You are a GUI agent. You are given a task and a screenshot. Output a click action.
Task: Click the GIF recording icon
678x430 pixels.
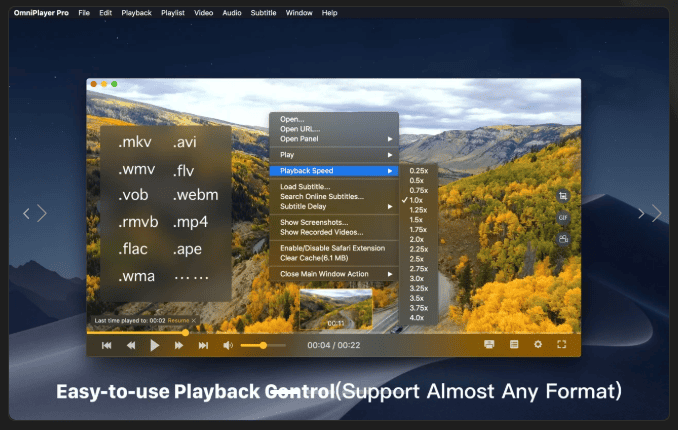click(x=563, y=218)
